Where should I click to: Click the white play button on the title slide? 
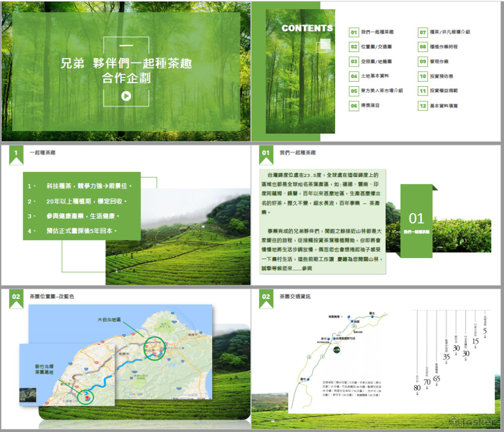coord(126,96)
